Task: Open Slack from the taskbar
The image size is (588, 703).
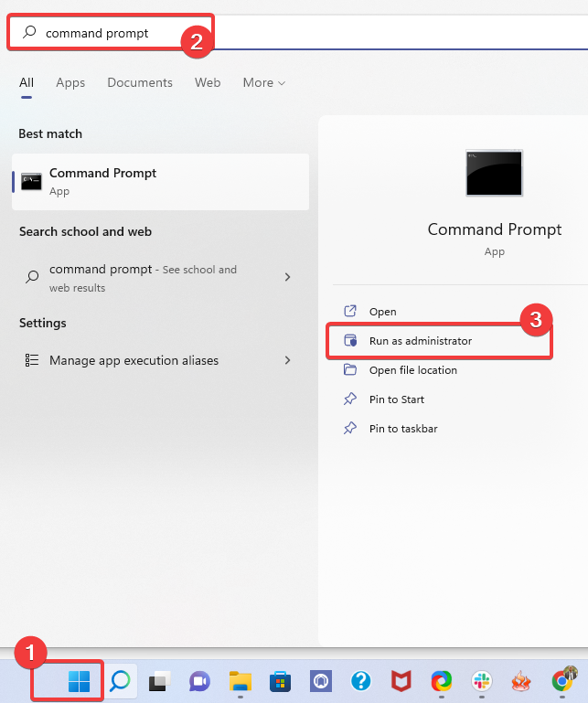Action: click(x=481, y=681)
